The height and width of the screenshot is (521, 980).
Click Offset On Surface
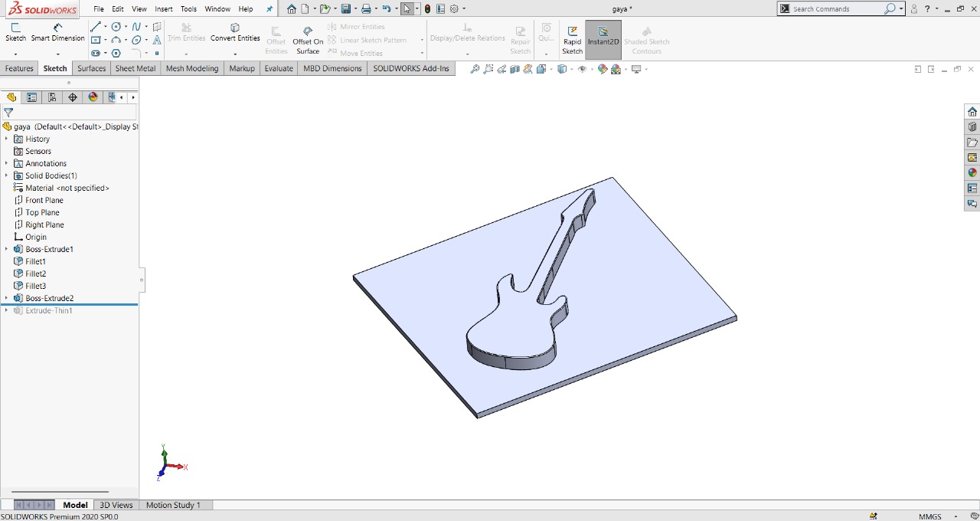[x=308, y=41]
